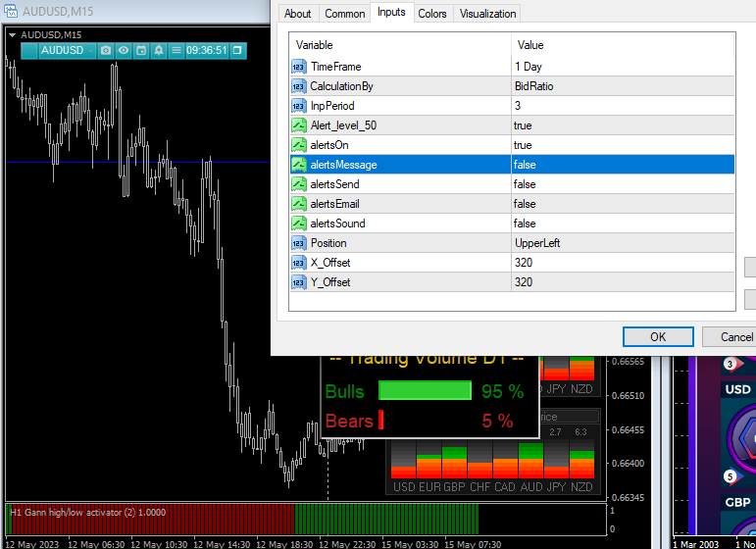Viewport: 756px width, 549px height.
Task: Click the alertsEmail boolean icon
Action: pyautogui.click(x=299, y=204)
